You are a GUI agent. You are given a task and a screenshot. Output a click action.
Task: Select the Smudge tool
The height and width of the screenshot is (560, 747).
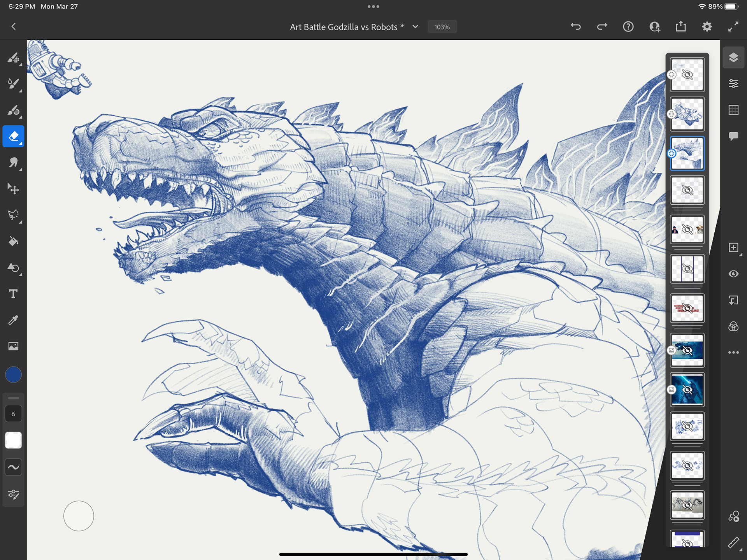click(x=13, y=162)
